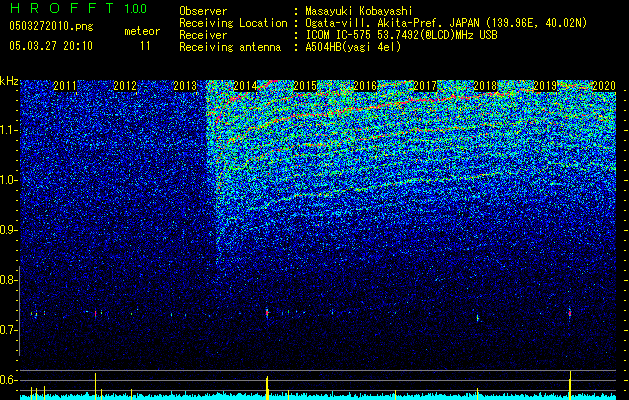Click the 2019 time marker
This screenshot has width=629, height=400.
pos(545,86)
